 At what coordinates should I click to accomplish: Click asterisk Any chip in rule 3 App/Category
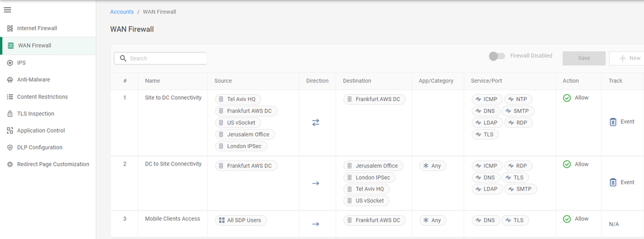[433, 220]
